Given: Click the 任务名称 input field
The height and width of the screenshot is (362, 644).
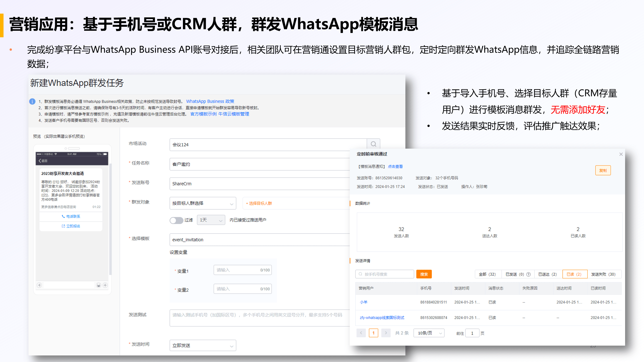Looking at the screenshot, I should coord(260,164).
